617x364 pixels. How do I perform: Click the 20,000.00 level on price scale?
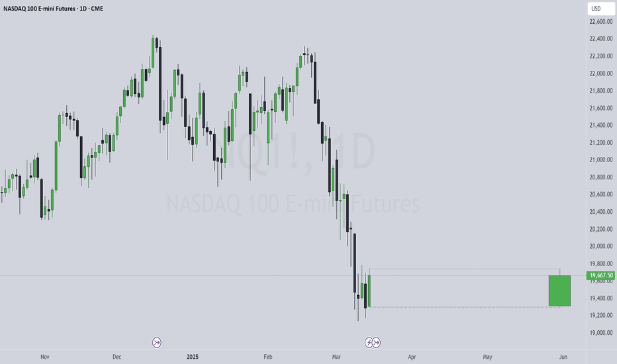click(601, 246)
